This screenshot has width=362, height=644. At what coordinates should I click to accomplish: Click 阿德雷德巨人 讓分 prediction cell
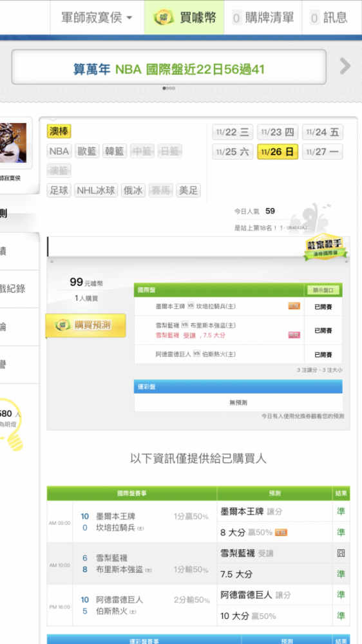tap(274, 594)
